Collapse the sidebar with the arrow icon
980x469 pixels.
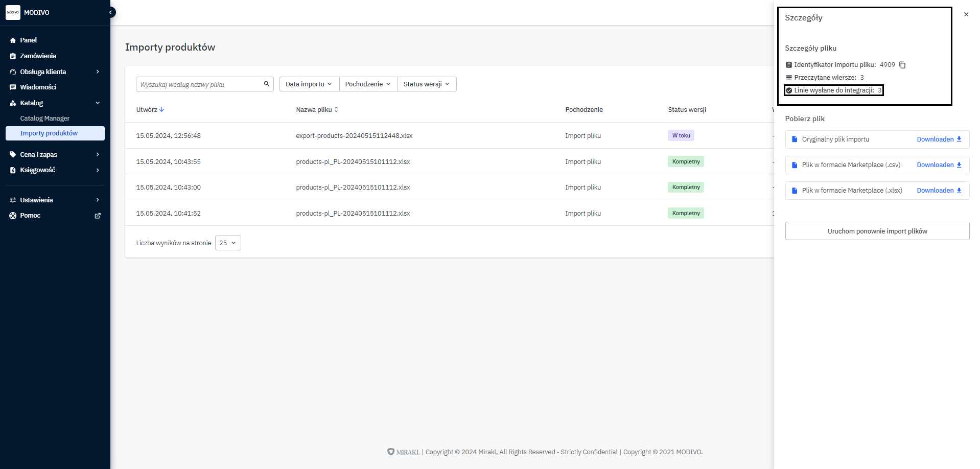point(110,12)
